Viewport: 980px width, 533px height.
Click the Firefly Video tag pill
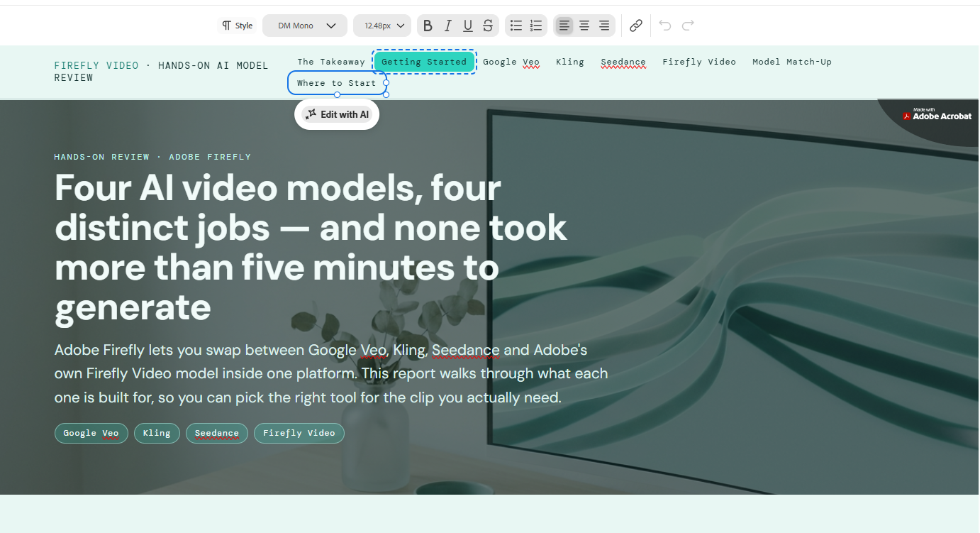[x=299, y=433]
